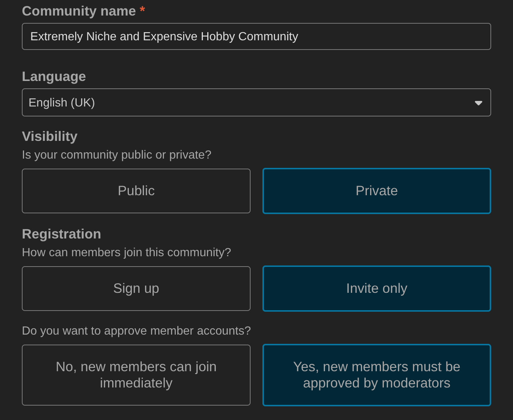This screenshot has height=420, width=513.
Task: Click the community name 'Extremely Niche and Expensive Hobby Community'
Action: pos(164,36)
